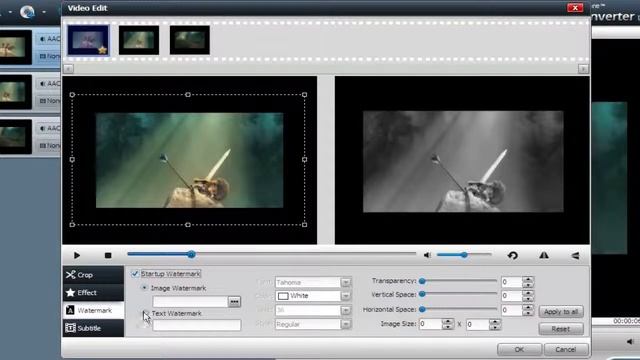Flip video vertically with rightmost icon

click(576, 256)
